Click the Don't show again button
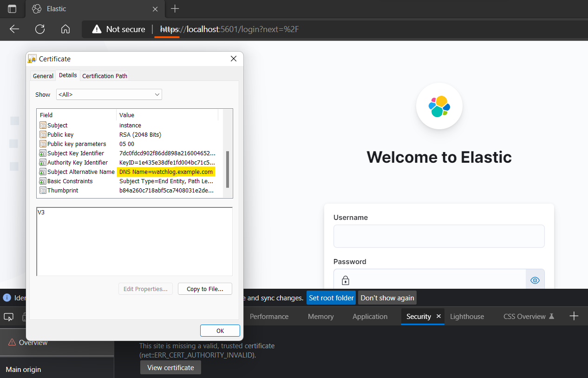 (x=387, y=298)
